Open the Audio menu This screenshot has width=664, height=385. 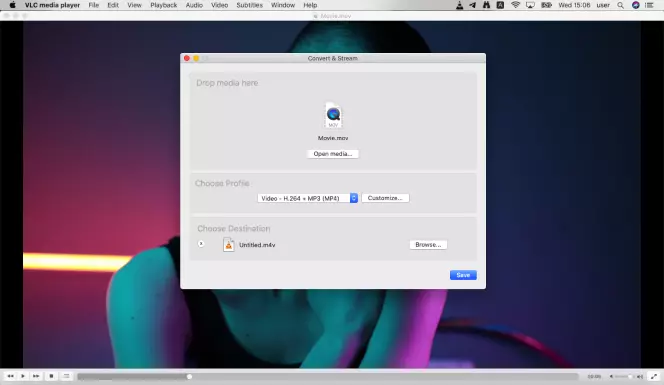(x=194, y=5)
